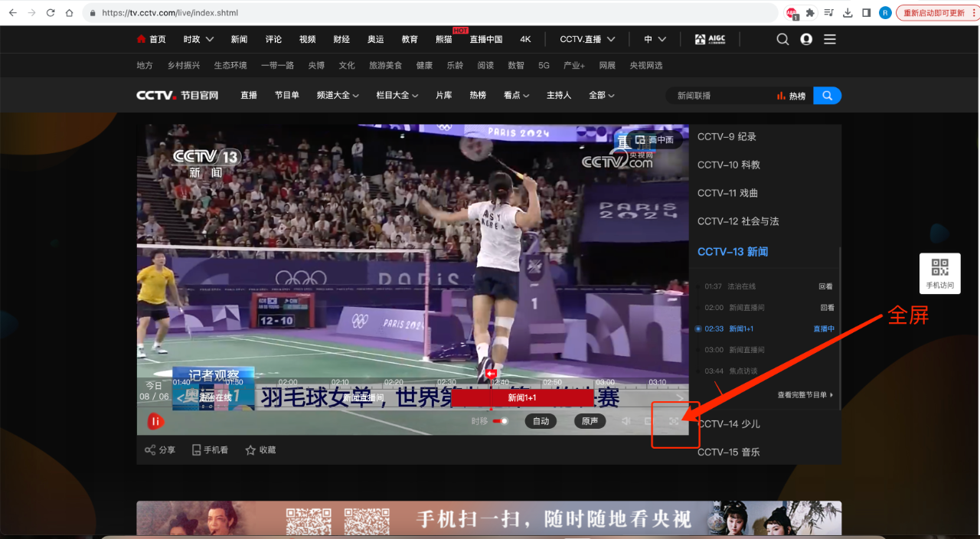This screenshot has width=980, height=539.
Task: Open the media control icon in Chrome
Action: [x=829, y=13]
